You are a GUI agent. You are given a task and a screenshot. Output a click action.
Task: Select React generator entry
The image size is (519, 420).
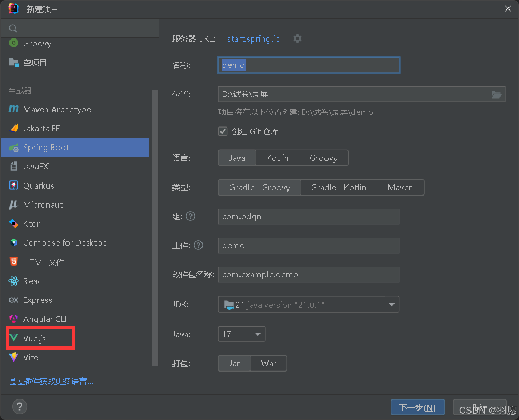[75, 281]
